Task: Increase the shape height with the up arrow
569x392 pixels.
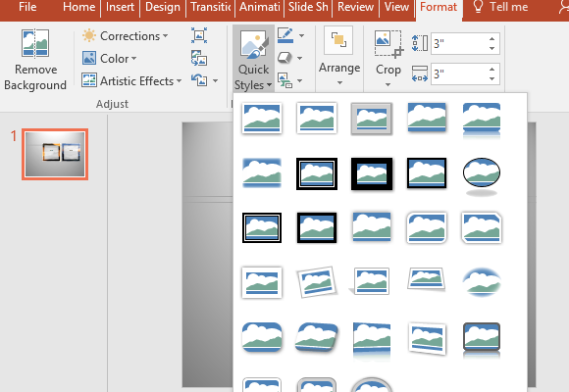Action: point(492,39)
